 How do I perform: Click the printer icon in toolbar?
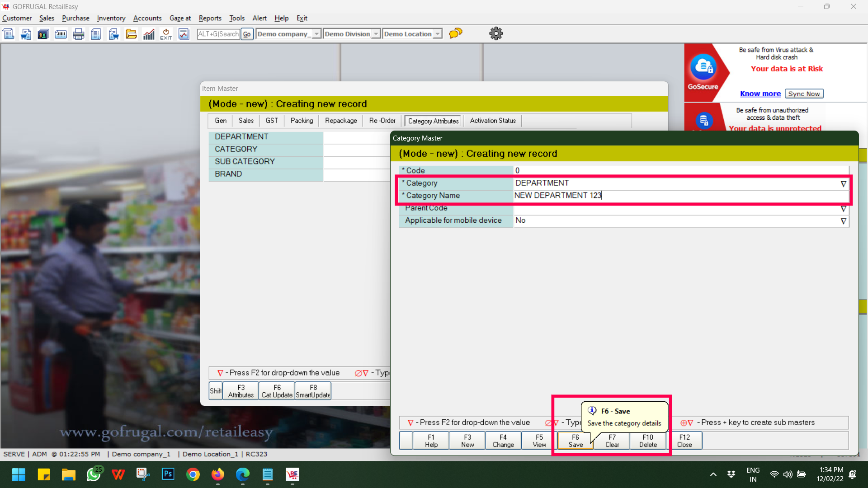[78, 34]
